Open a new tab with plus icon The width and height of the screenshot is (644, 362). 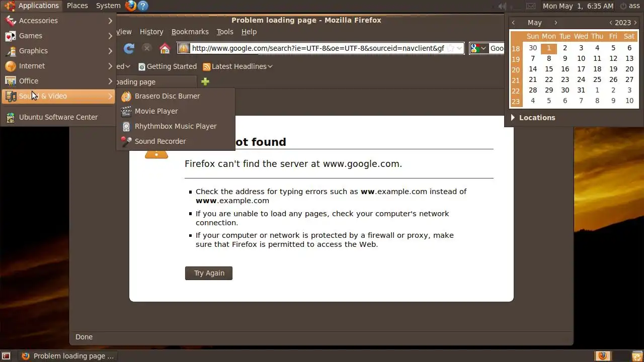(x=205, y=81)
